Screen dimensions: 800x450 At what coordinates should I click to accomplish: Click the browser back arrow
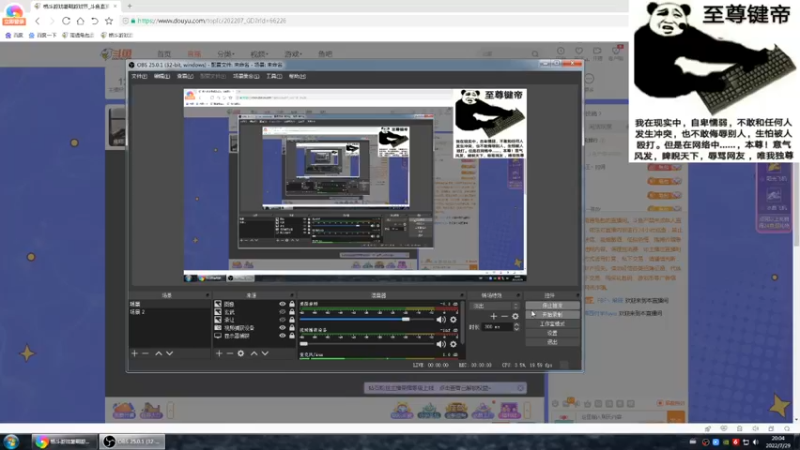[37, 21]
